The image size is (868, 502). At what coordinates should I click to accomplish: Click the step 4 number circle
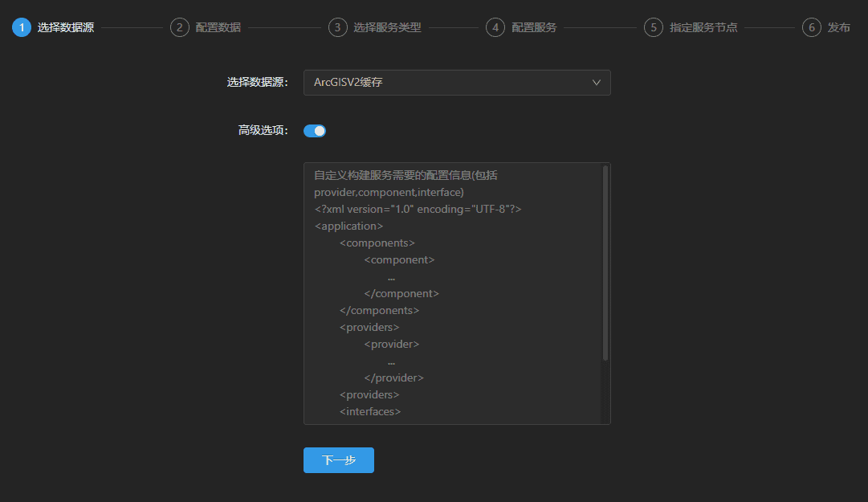click(495, 27)
